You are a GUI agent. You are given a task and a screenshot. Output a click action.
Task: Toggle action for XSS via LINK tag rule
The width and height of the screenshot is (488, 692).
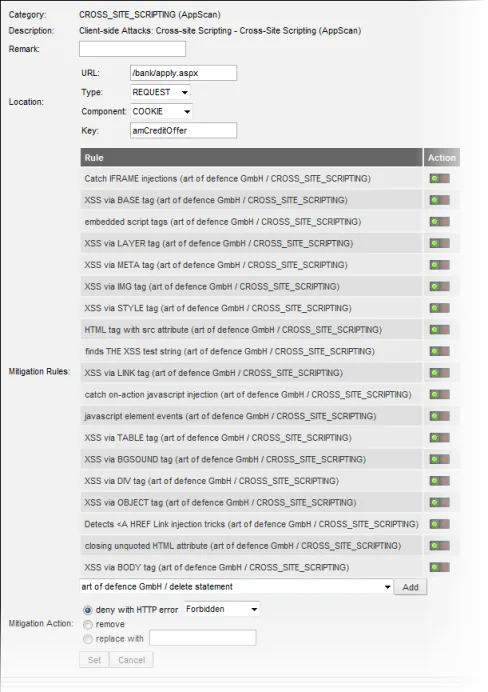(x=440, y=373)
